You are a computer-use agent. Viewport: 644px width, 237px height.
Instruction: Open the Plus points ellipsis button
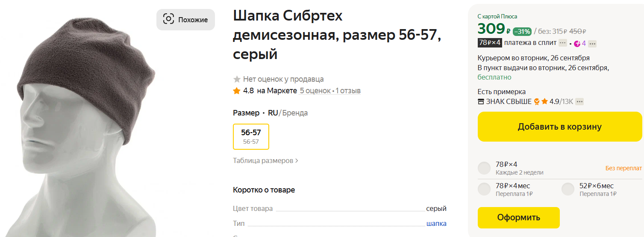point(592,44)
